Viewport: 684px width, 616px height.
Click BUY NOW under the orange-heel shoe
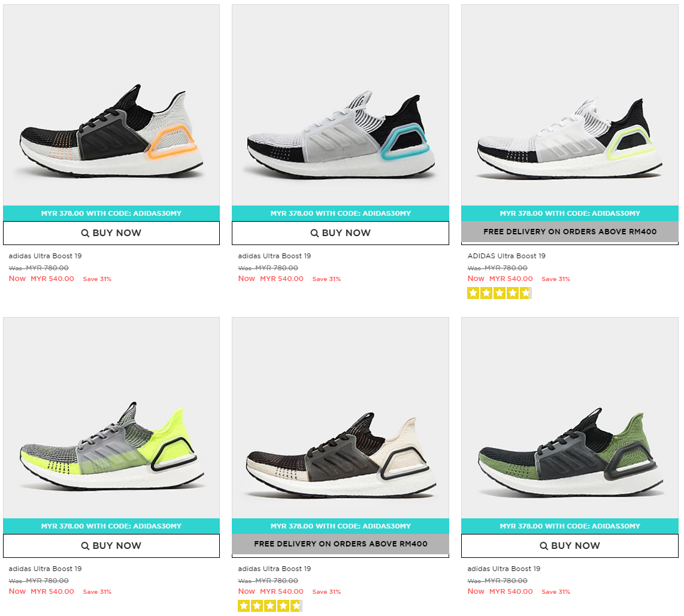click(111, 233)
